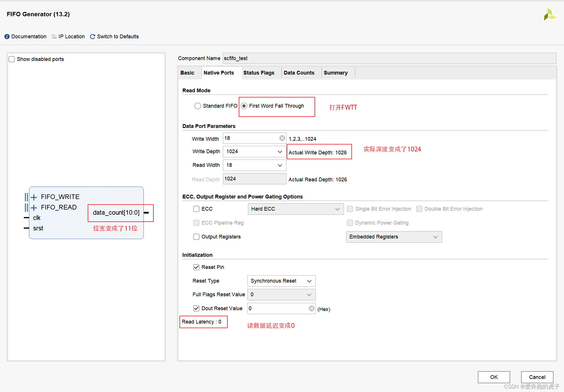Screen dimensions: 564x392
Task: Click the Switch to Defaults refresh icon
Action: coord(93,37)
